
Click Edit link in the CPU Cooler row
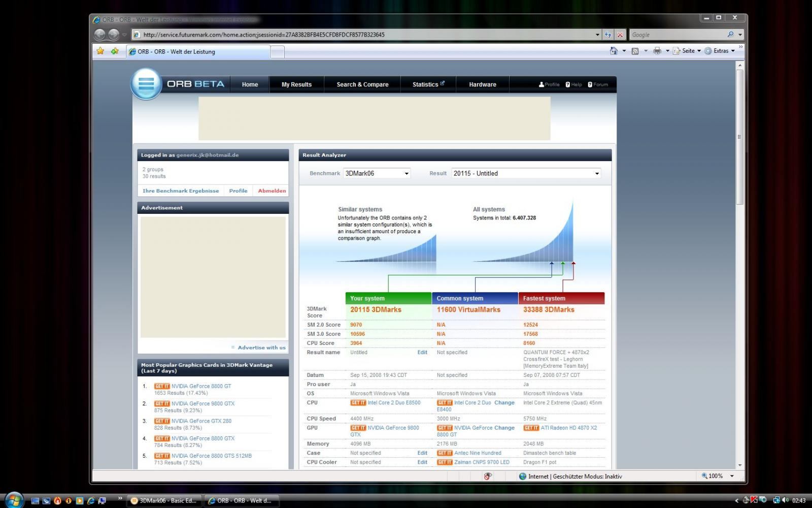[422, 462]
